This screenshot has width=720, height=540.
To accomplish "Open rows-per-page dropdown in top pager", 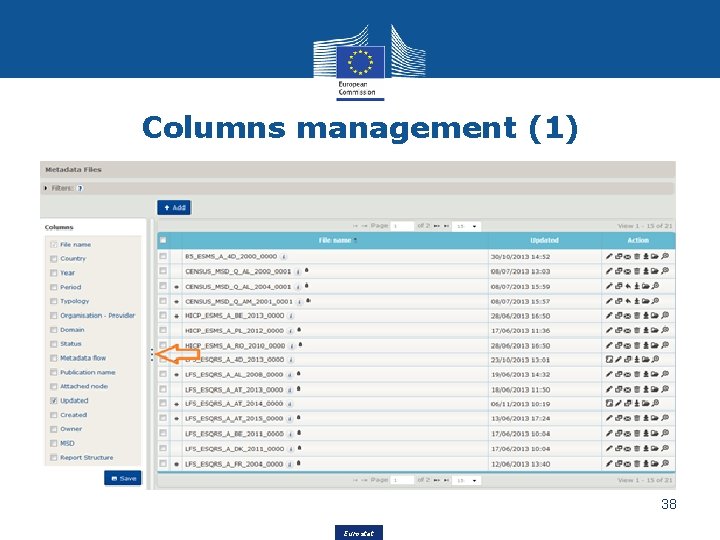I will pyautogui.click(x=467, y=226).
